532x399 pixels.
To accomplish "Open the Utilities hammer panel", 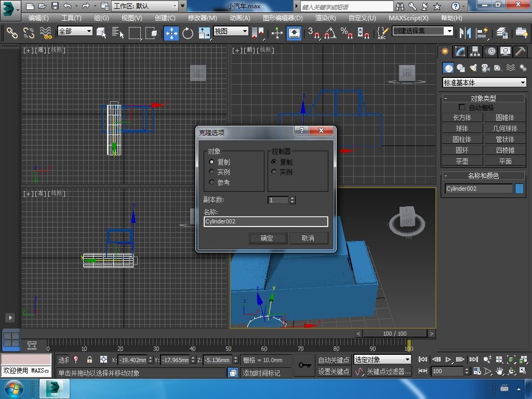I will click(520, 51).
